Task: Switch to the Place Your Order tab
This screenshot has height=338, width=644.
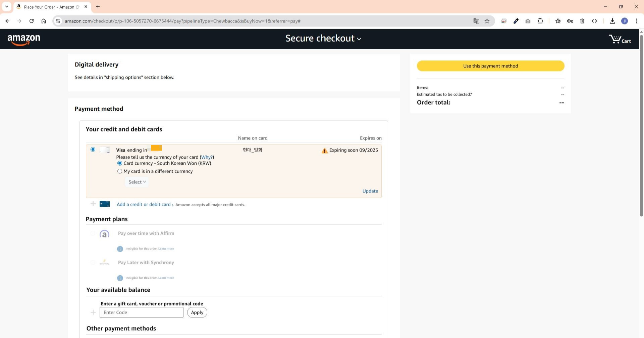Action: (x=52, y=7)
